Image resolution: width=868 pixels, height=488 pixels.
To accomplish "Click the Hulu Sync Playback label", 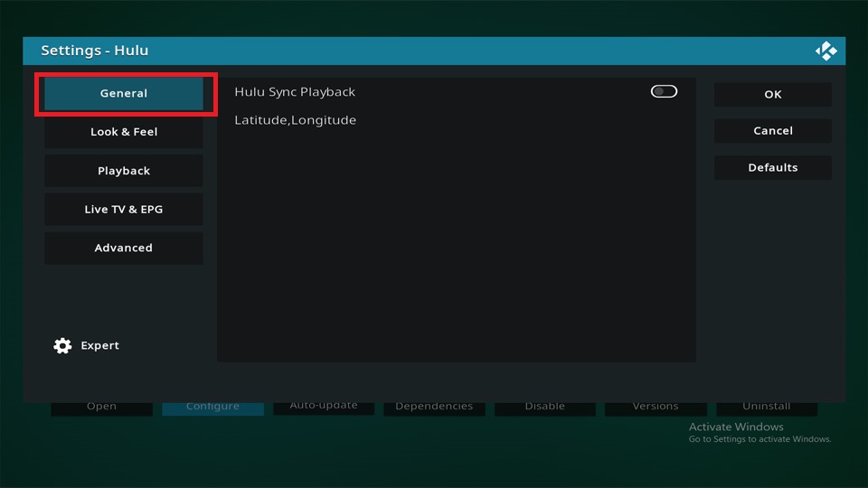I will point(295,92).
